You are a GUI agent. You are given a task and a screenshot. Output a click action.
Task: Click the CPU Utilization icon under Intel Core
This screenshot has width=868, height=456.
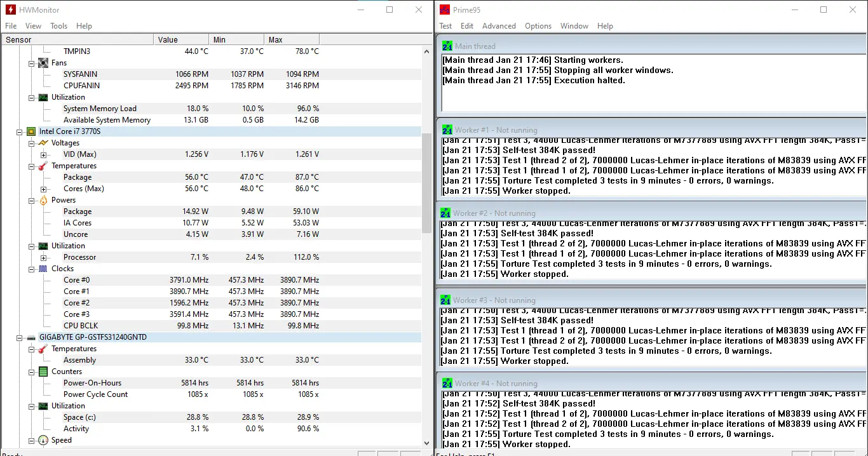[x=43, y=246]
